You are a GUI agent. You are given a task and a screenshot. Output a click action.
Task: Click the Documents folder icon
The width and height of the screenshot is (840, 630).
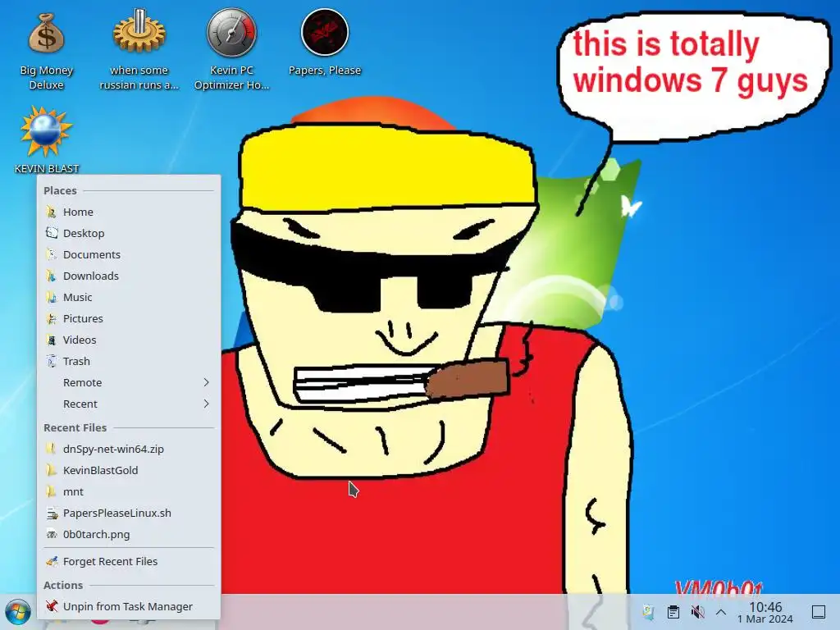(52, 255)
